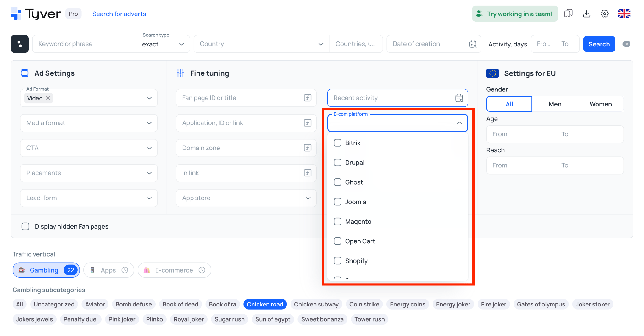The width and height of the screenshot is (644, 336).
Task: Click the function icon in Fan page ID field
Action: pyautogui.click(x=308, y=98)
